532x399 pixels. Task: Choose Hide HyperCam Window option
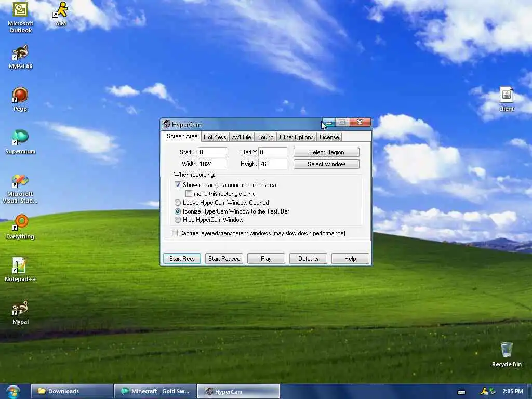point(178,220)
